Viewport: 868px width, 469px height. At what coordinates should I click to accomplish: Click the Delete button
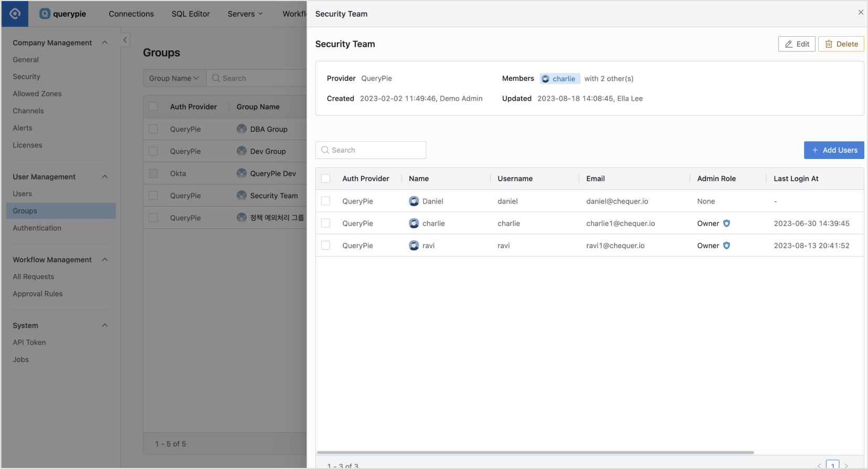(841, 44)
